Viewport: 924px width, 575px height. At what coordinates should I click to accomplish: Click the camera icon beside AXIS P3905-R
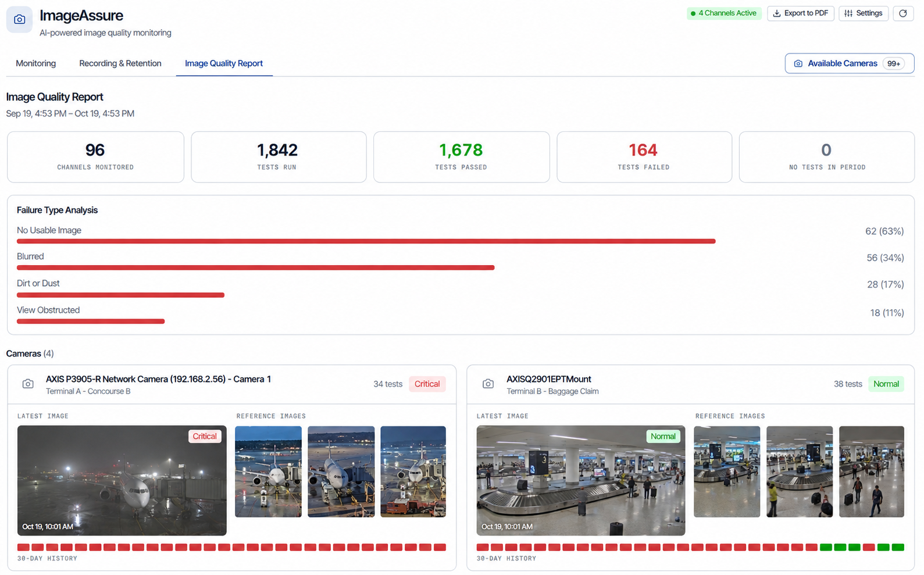28,384
